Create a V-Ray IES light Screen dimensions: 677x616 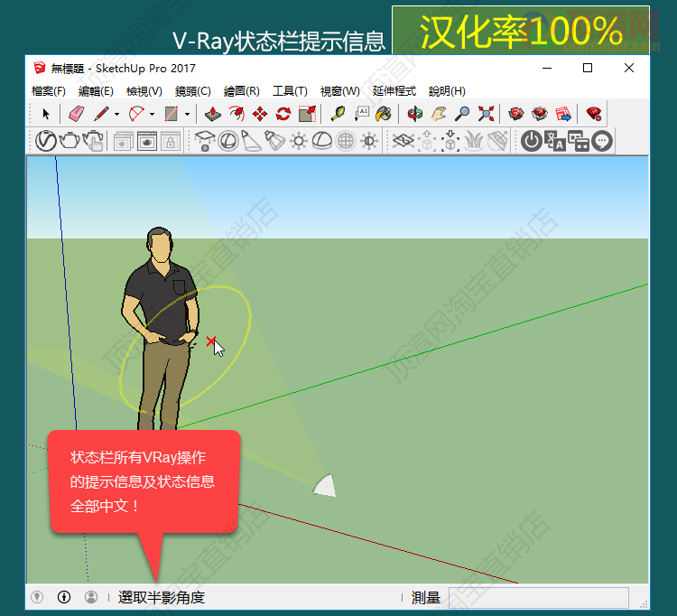pyautogui.click(x=274, y=141)
